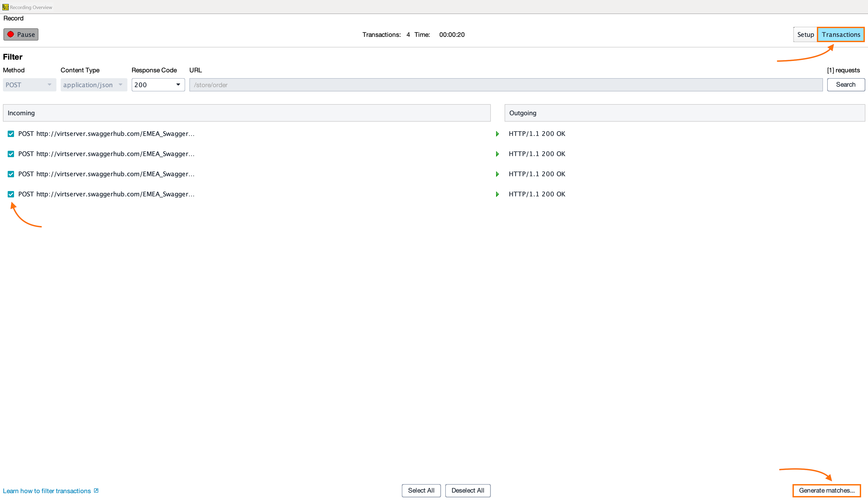The image size is (868, 504).
Task: Open the Method POST dropdown
Action: coord(29,85)
